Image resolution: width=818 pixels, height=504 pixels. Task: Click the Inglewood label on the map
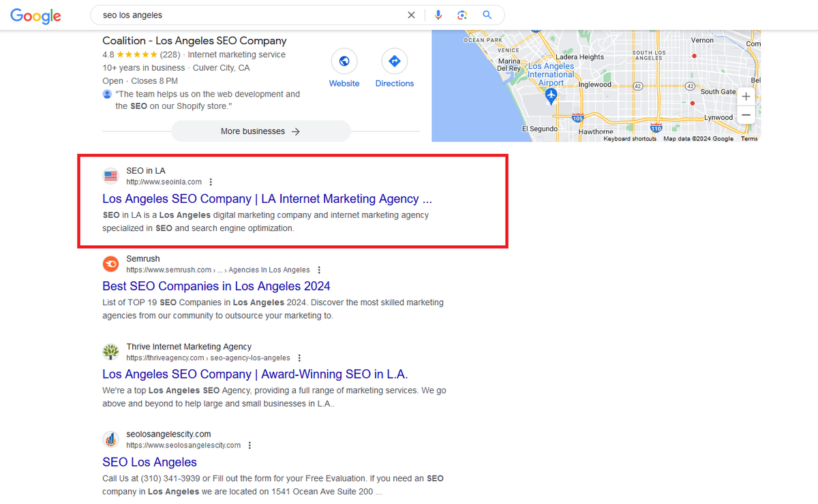[596, 85]
